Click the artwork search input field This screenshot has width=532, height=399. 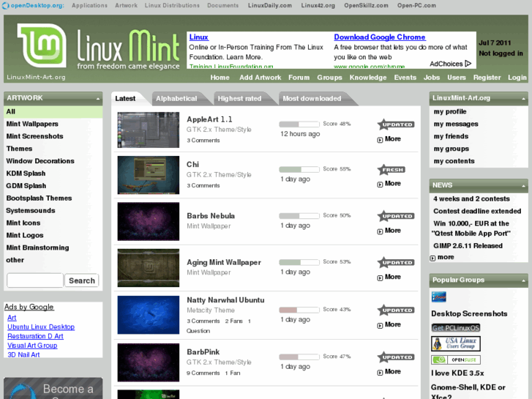[35, 280]
